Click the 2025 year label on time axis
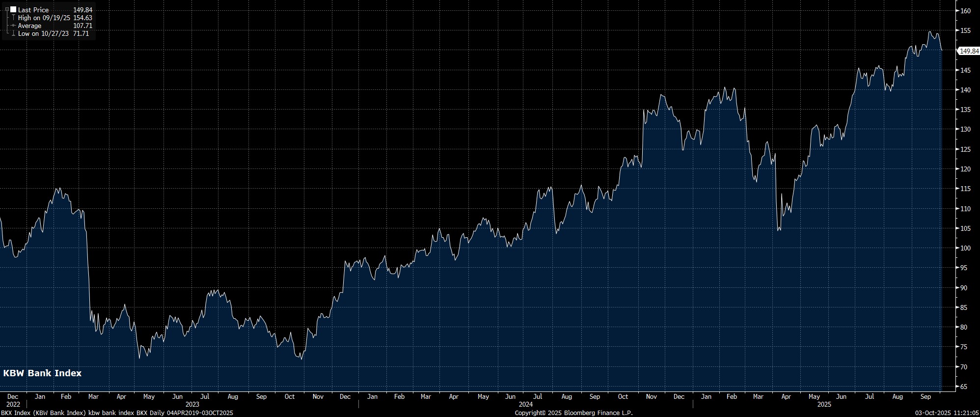The image size is (980, 417). point(824,404)
